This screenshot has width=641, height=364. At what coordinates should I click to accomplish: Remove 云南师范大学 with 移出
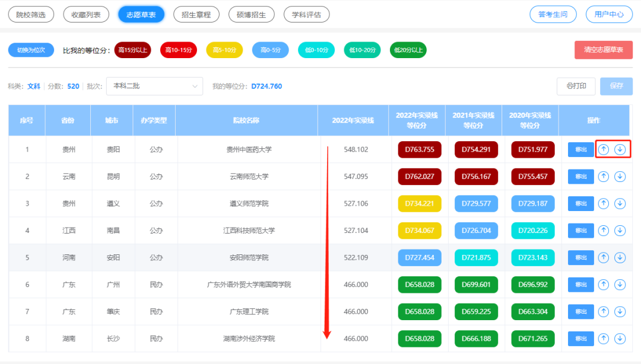tap(581, 177)
